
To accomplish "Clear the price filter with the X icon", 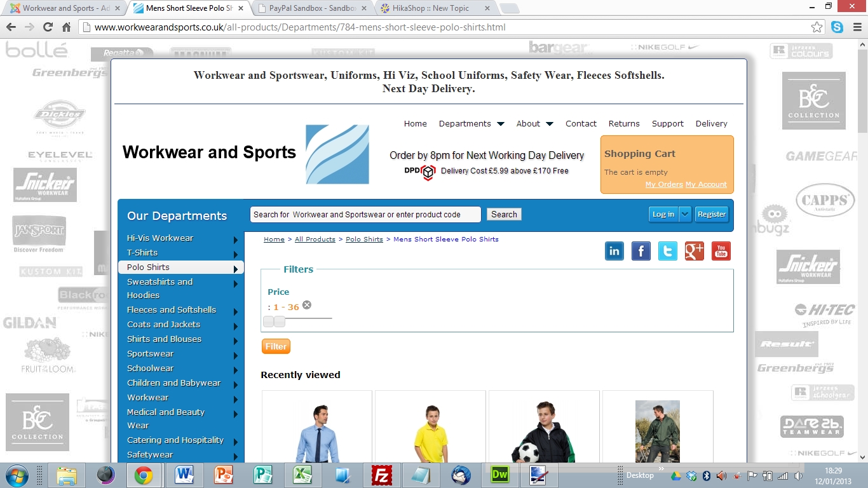I will (307, 305).
